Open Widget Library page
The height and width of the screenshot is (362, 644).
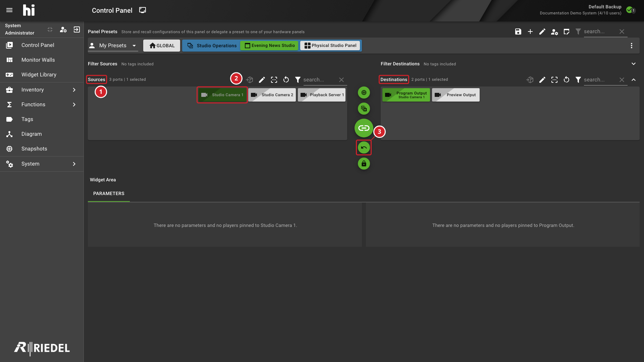click(x=42, y=75)
